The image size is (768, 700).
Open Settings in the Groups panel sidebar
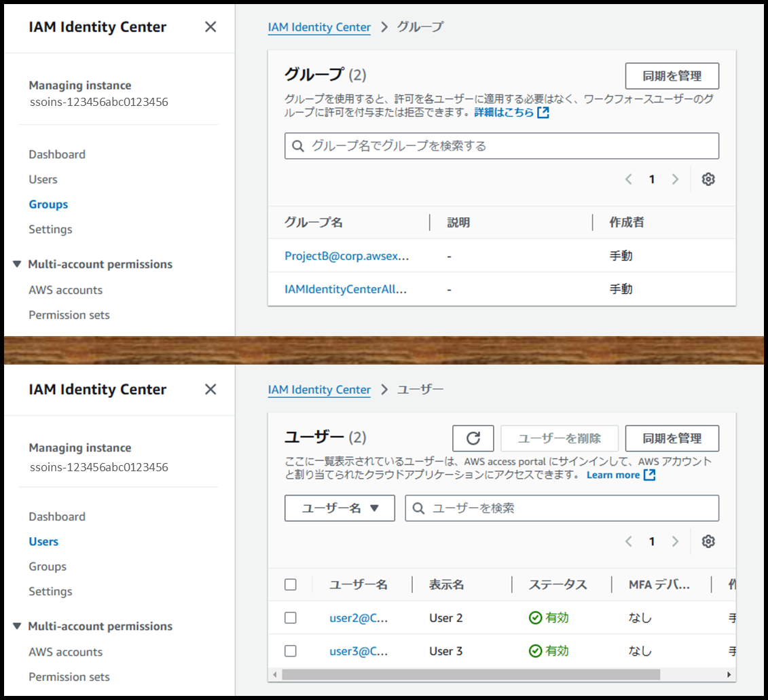(x=50, y=229)
